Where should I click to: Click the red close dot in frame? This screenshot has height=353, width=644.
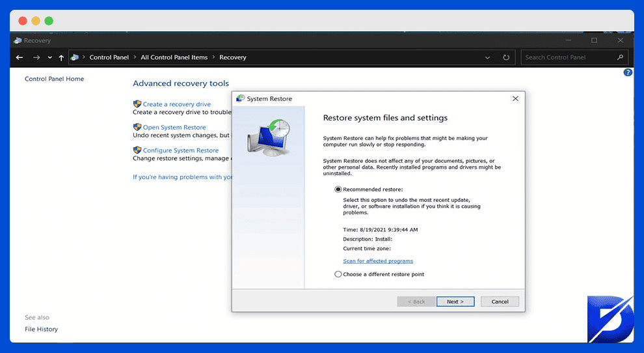23,21
